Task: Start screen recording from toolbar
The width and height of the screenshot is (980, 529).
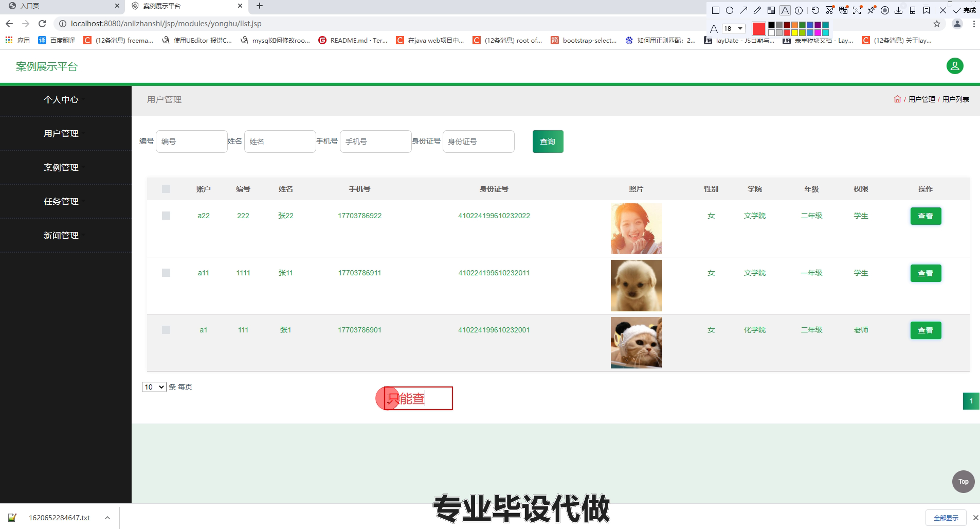Action: click(x=885, y=10)
